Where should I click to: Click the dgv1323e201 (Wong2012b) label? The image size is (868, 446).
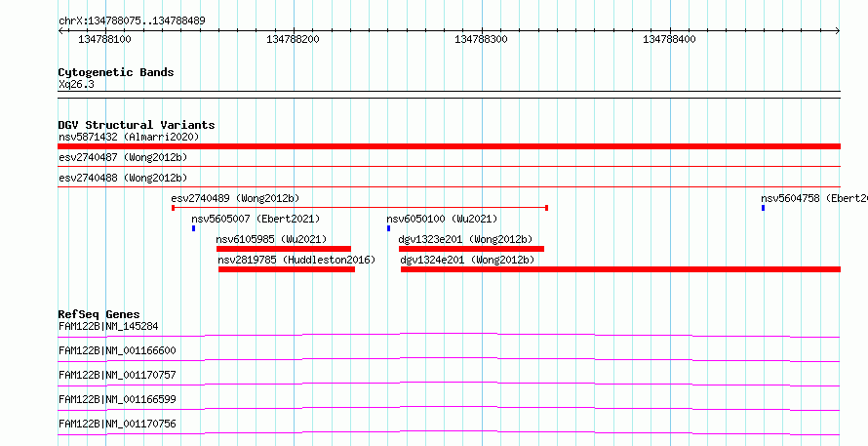pyautogui.click(x=465, y=239)
